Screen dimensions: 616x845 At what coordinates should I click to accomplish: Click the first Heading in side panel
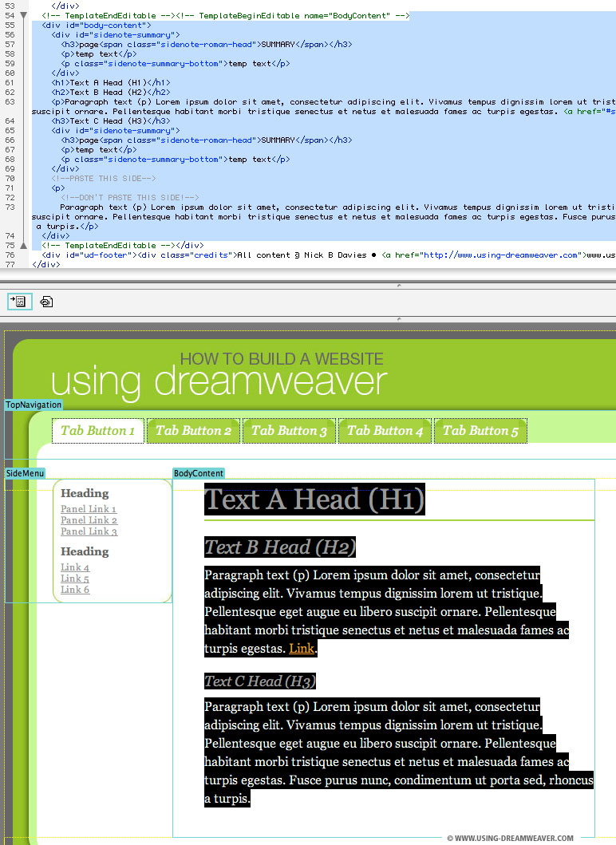(x=85, y=493)
